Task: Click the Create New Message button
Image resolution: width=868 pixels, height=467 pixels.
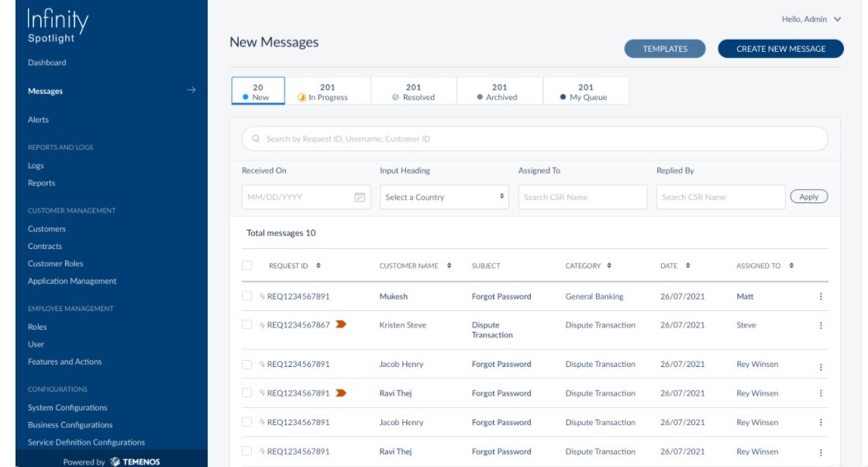Action: [x=780, y=49]
